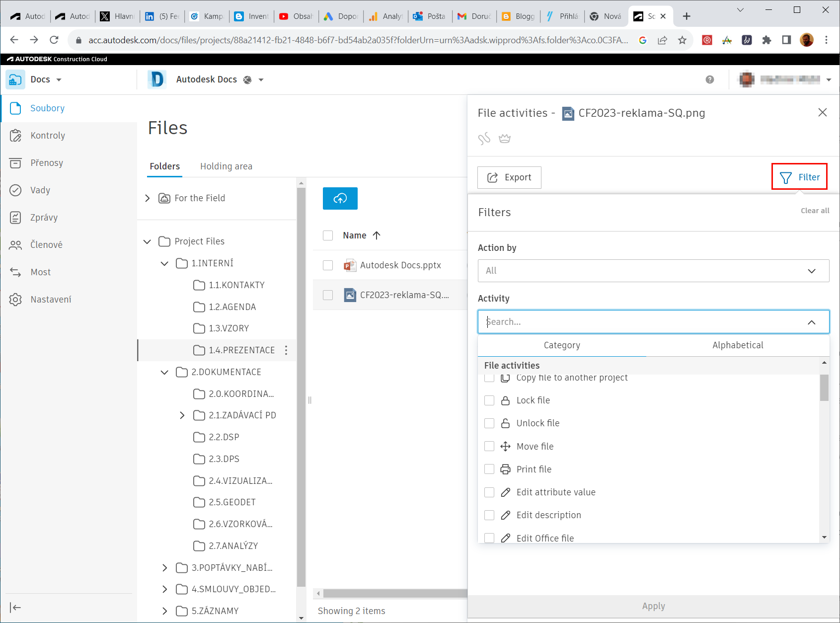Open the Action by dropdown
Screen dimensions: 840x623
tap(653, 271)
